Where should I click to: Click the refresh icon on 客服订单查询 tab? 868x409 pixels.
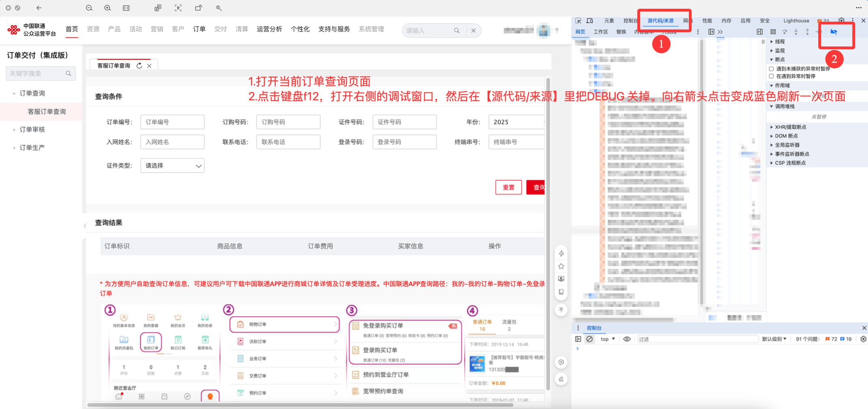139,65
